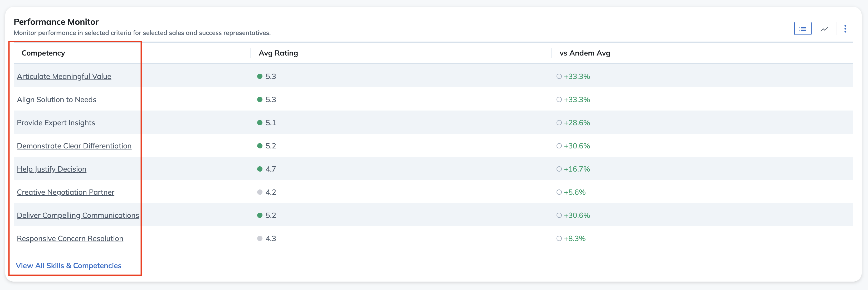Image resolution: width=868 pixels, height=290 pixels.
Task: Click circle icon next to +16.7%
Action: [559, 169]
